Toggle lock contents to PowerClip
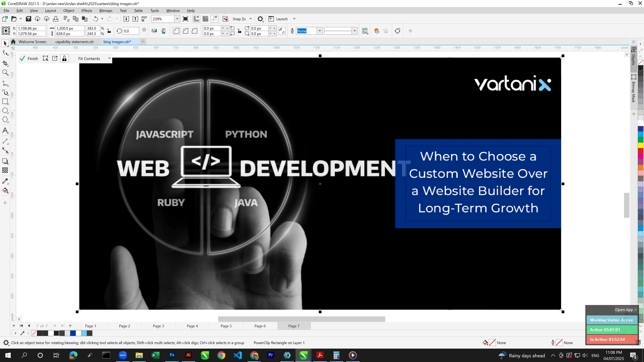The width and height of the screenshot is (644, 362). click(65, 58)
